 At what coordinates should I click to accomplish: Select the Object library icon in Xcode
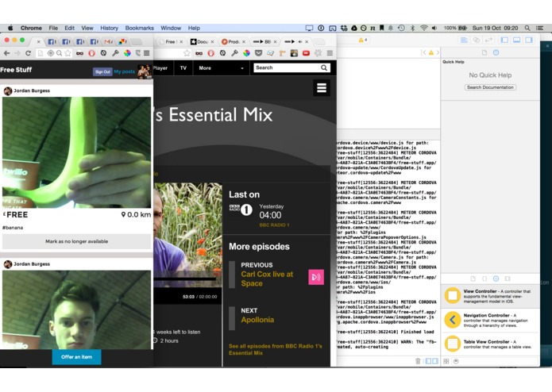pos(496,279)
